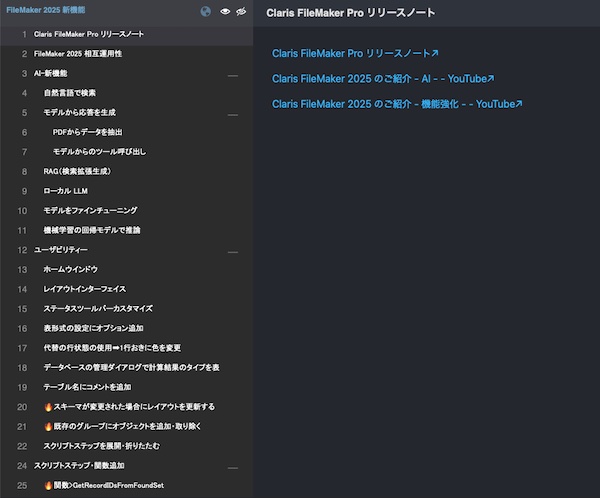Collapse the モデルから応答を生成 group
600x498 pixels.
click(232, 113)
